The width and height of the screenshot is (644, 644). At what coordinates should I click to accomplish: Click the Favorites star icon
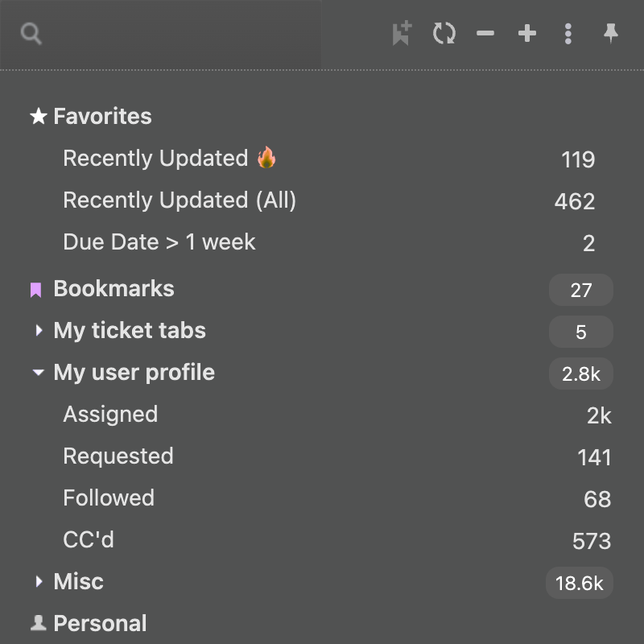click(x=38, y=116)
